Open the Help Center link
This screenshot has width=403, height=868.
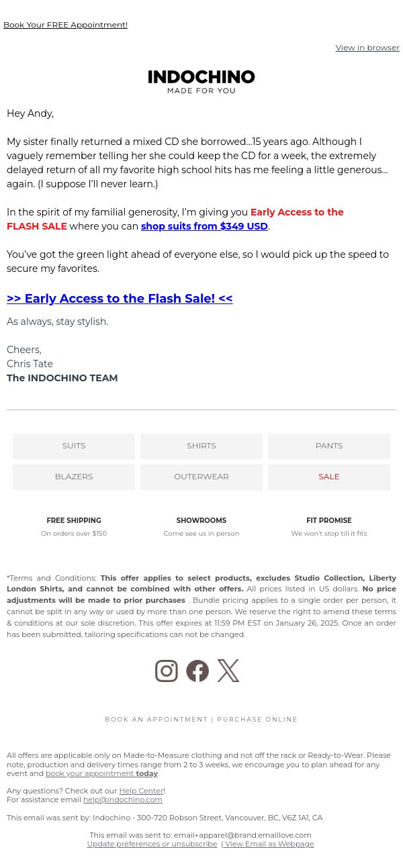point(141,791)
